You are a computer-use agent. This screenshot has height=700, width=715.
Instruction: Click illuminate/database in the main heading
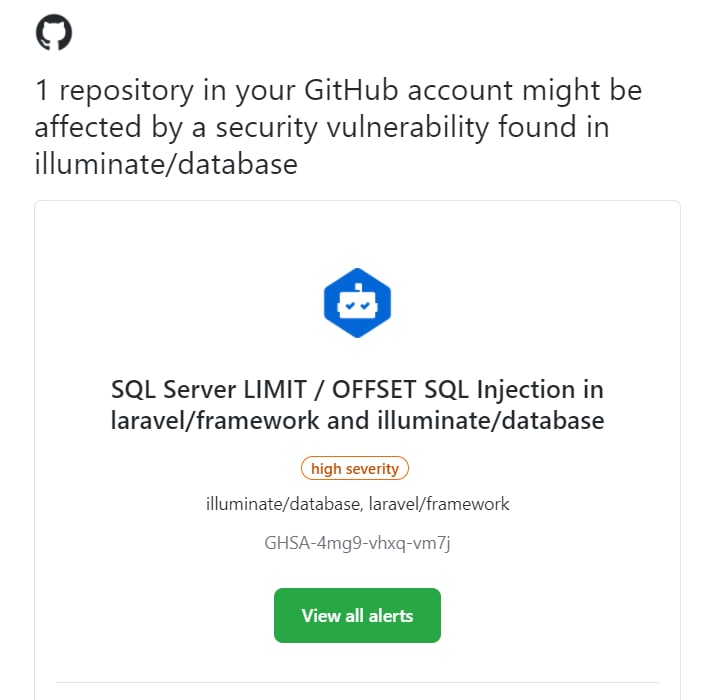coord(166,164)
